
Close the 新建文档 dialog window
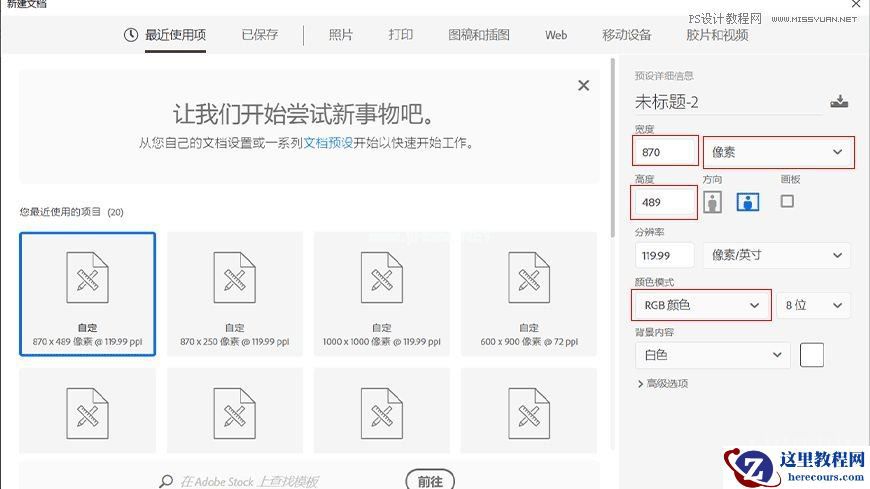click(x=857, y=4)
